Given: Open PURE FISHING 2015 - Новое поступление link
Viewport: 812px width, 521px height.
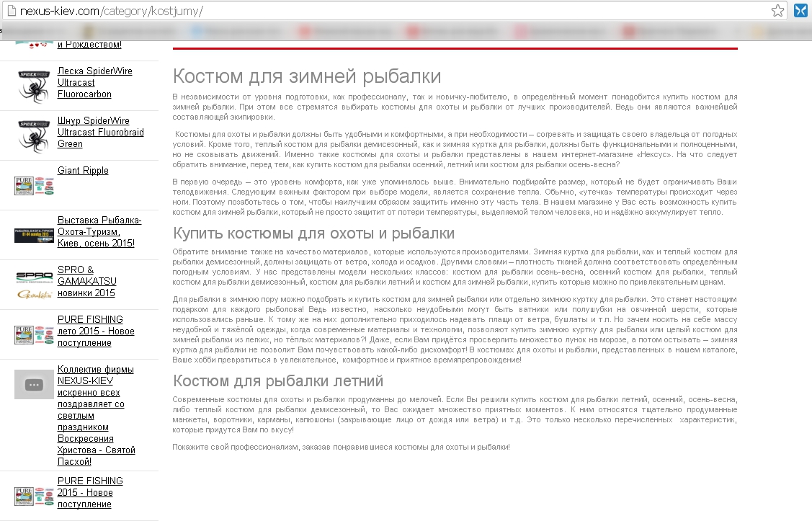Looking at the screenshot, I should [x=90, y=492].
